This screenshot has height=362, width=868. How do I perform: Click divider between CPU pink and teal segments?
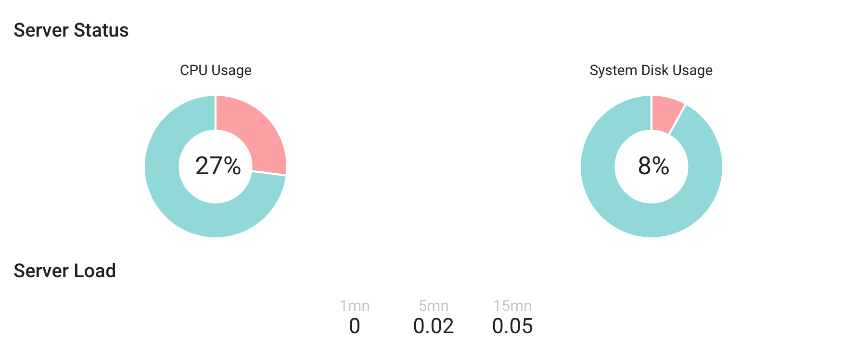(x=269, y=173)
